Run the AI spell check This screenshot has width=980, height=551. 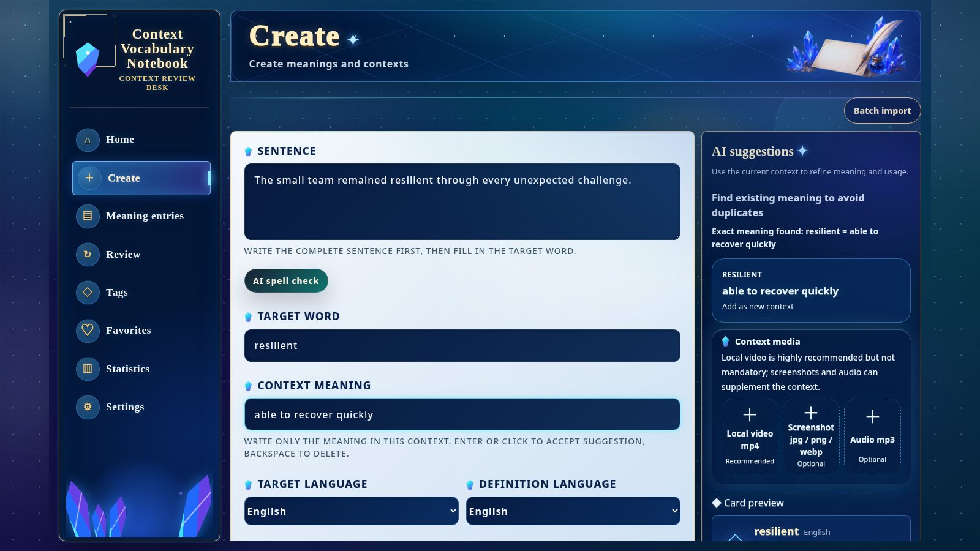pyautogui.click(x=286, y=281)
